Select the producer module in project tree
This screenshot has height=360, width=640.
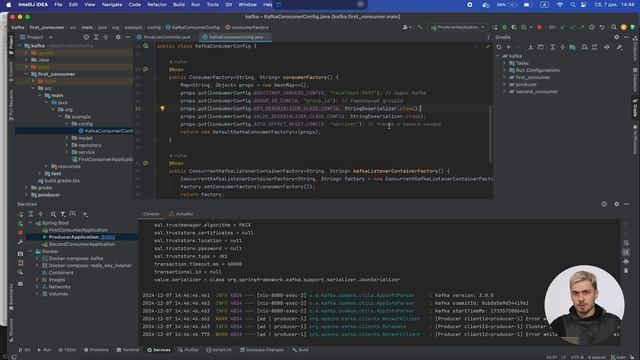point(46,195)
